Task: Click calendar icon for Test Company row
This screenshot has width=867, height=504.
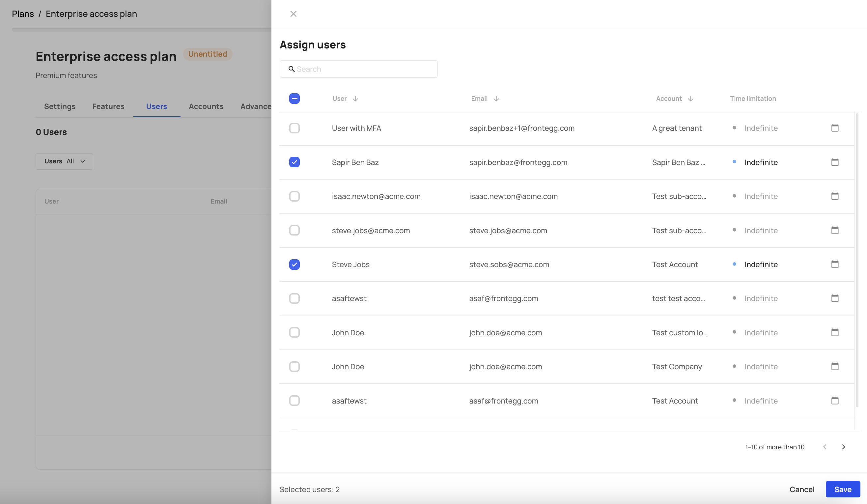Action: (835, 366)
